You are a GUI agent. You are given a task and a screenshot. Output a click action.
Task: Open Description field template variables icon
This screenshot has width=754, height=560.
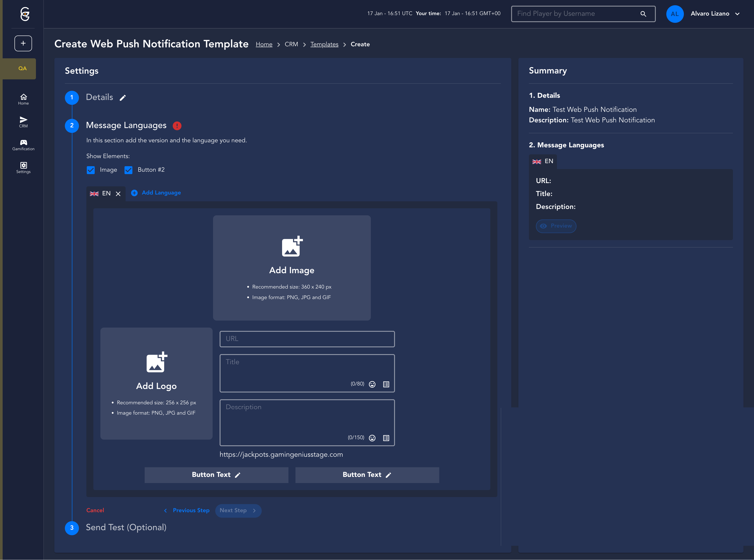point(386,438)
